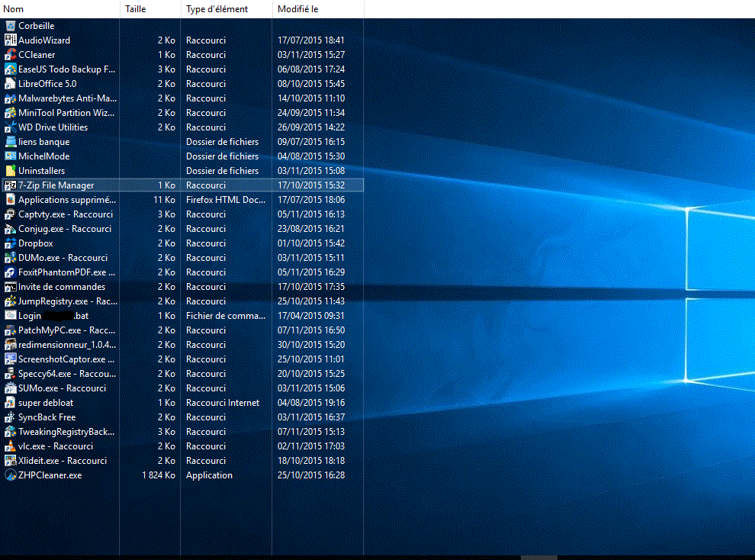Click the PatchMyPC.exe shortcut icon
755x560 pixels.
[x=10, y=330]
